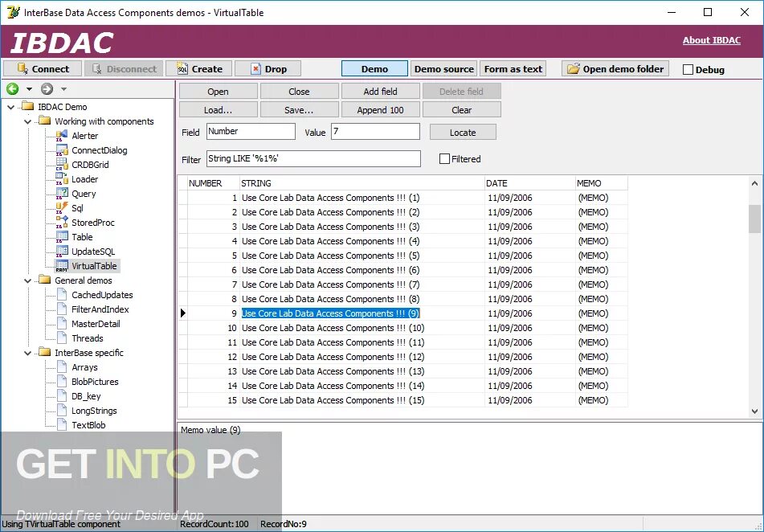The width and height of the screenshot is (764, 532).
Task: Select the row with number 12
Action: 402,357
